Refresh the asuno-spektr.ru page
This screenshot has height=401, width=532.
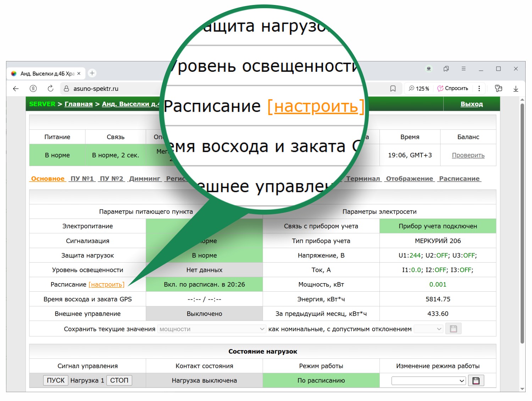coord(50,88)
